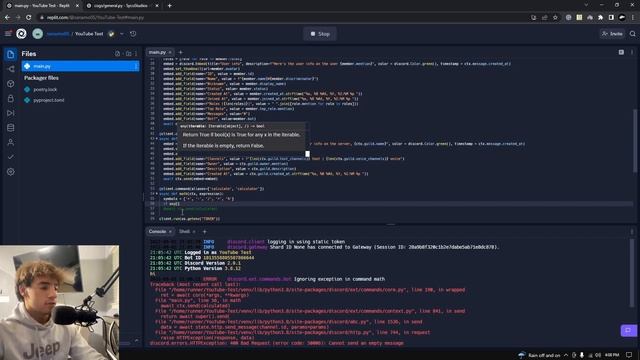
Task: Click the console vertical scrollbar
Action: pyautogui.click(x=632, y=273)
